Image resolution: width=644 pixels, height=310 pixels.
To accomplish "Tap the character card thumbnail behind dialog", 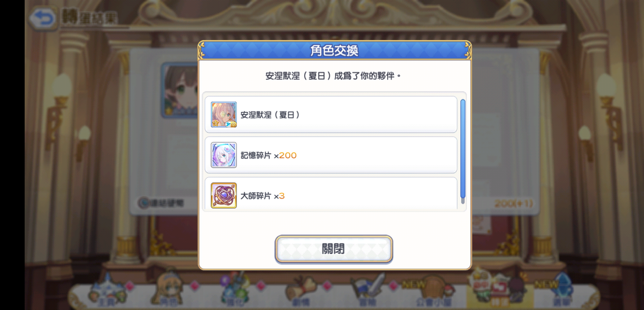I will tap(180, 91).
